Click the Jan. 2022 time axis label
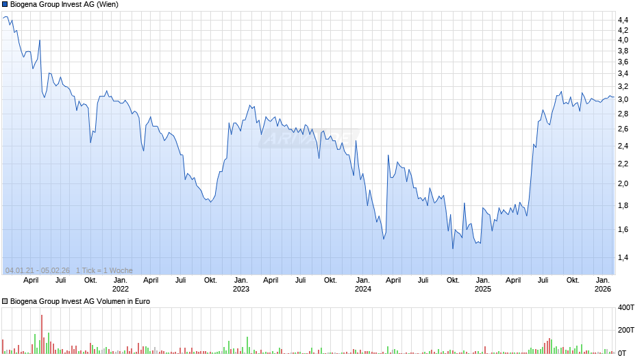Viewport: 644px width, 360px height. coord(121,285)
